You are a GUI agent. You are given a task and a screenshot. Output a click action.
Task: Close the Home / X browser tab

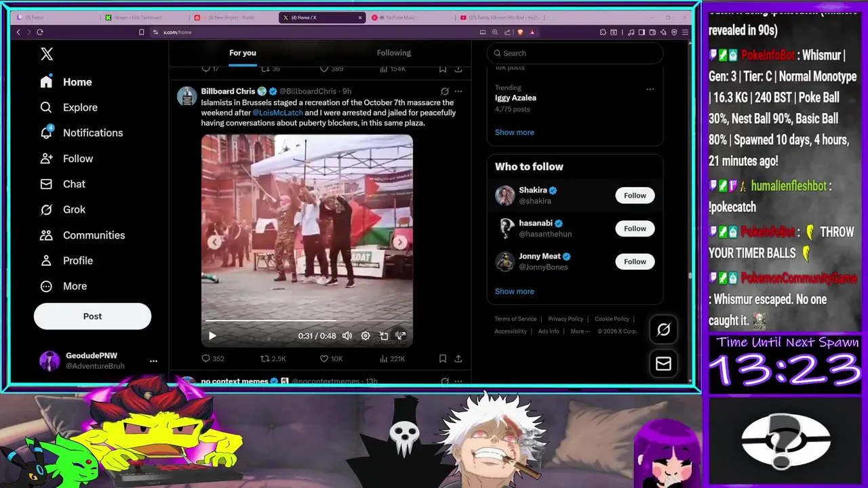(x=361, y=18)
